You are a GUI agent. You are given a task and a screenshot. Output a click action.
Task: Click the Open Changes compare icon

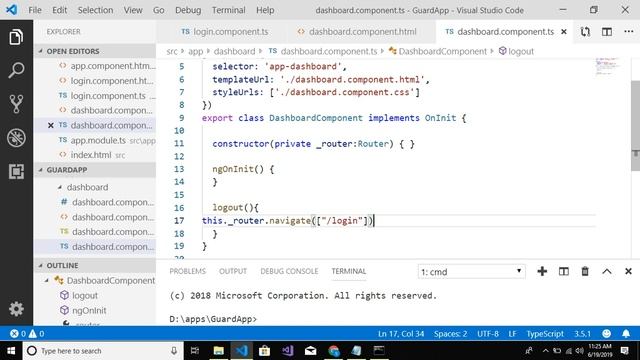(x=585, y=32)
